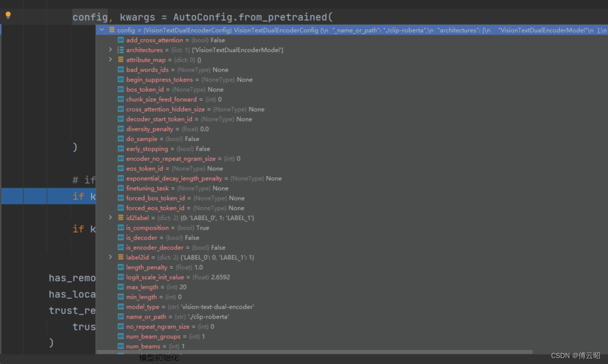
Task: Click the float icon beside logit_scale_init_value
Action: click(x=121, y=277)
